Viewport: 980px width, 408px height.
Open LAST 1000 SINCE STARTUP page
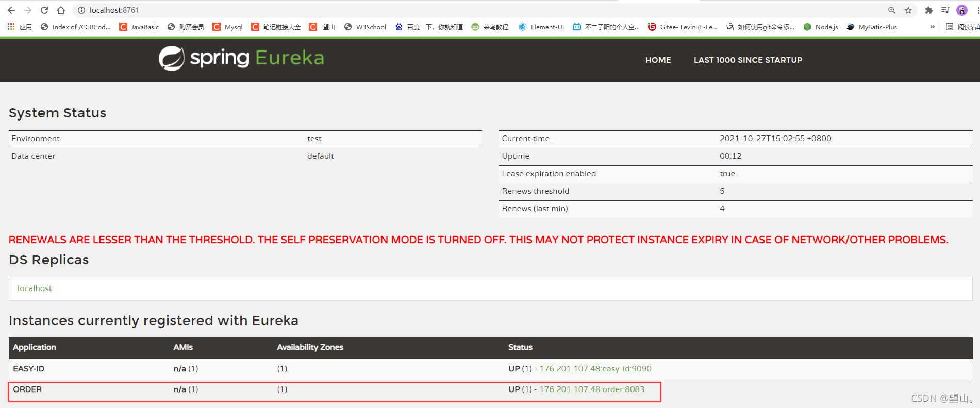tap(748, 60)
